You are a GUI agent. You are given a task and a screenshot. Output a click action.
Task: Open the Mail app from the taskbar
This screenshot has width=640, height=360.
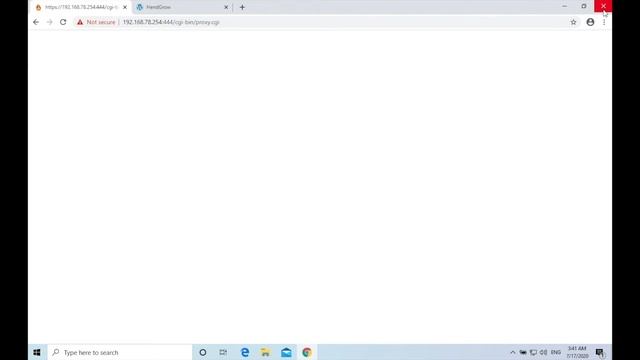pyautogui.click(x=286, y=352)
